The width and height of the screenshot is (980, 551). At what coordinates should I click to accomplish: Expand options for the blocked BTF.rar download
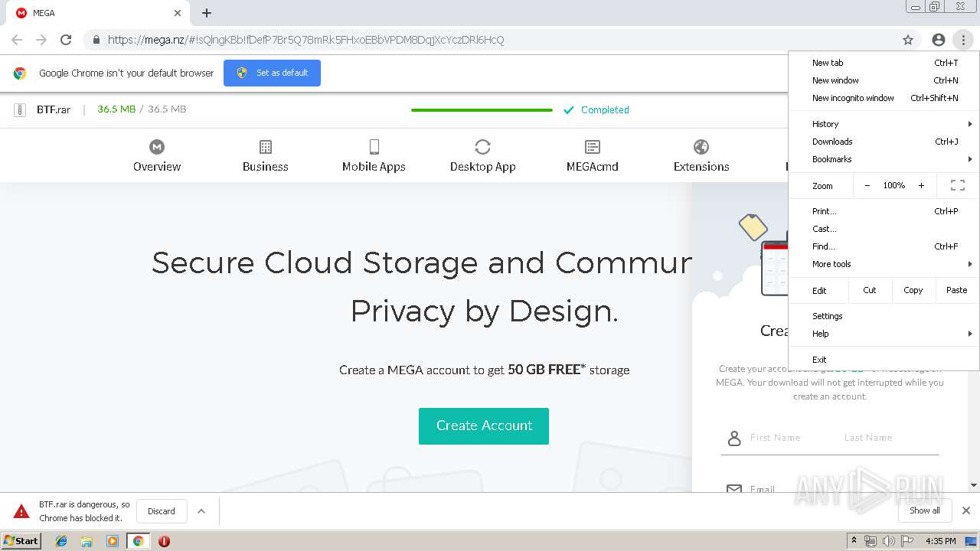click(201, 511)
